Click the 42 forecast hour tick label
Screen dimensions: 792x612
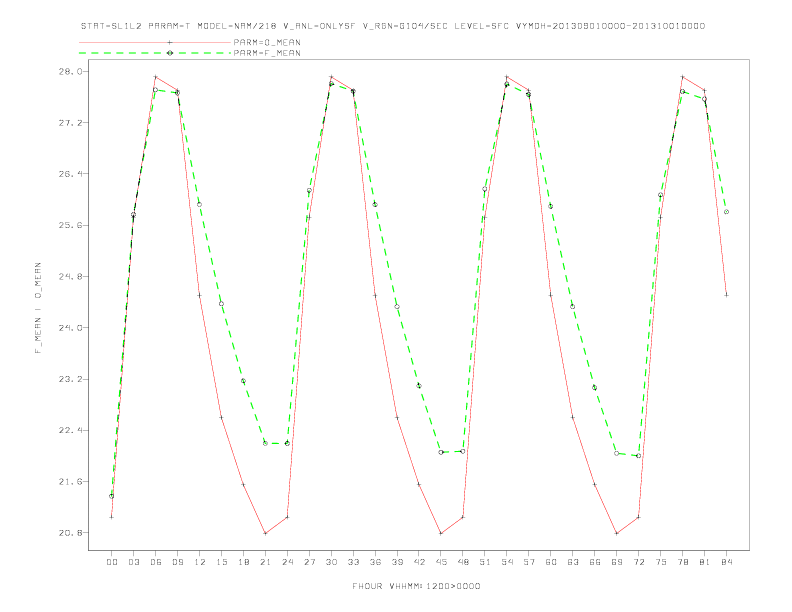419,562
